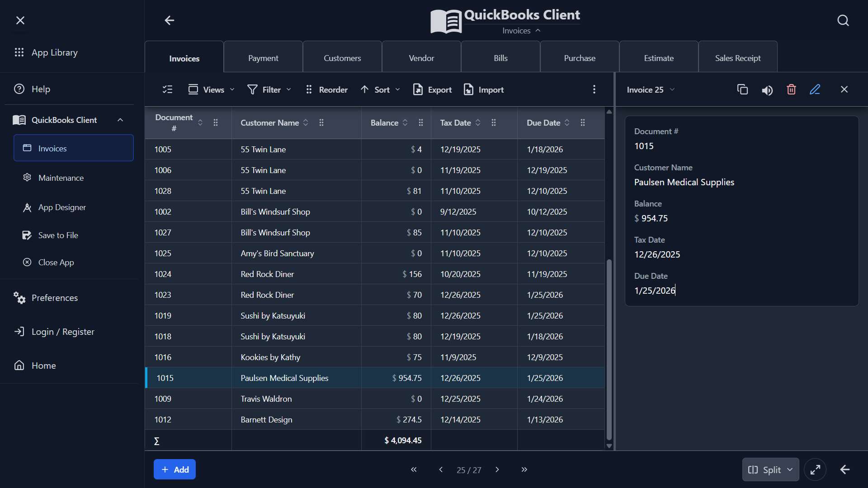Click the Document # column drag handle
868x488 pixels.
[x=216, y=122]
